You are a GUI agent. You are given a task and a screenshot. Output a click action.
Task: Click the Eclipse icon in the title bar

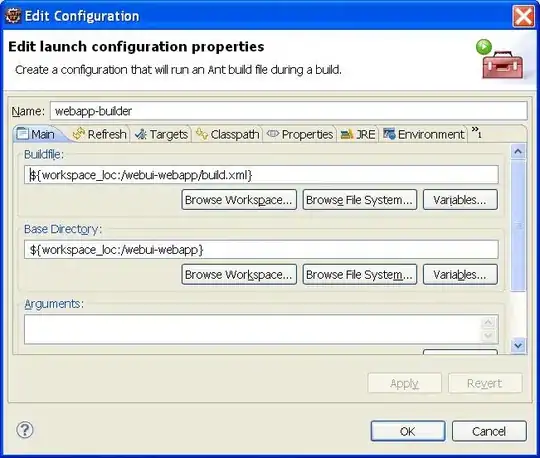click(13, 16)
